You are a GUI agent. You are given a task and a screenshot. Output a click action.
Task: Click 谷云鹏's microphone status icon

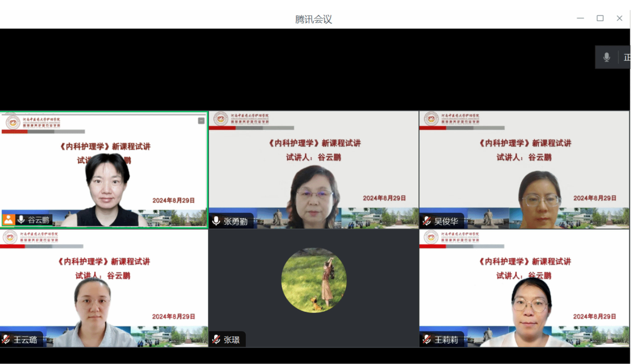click(x=21, y=220)
